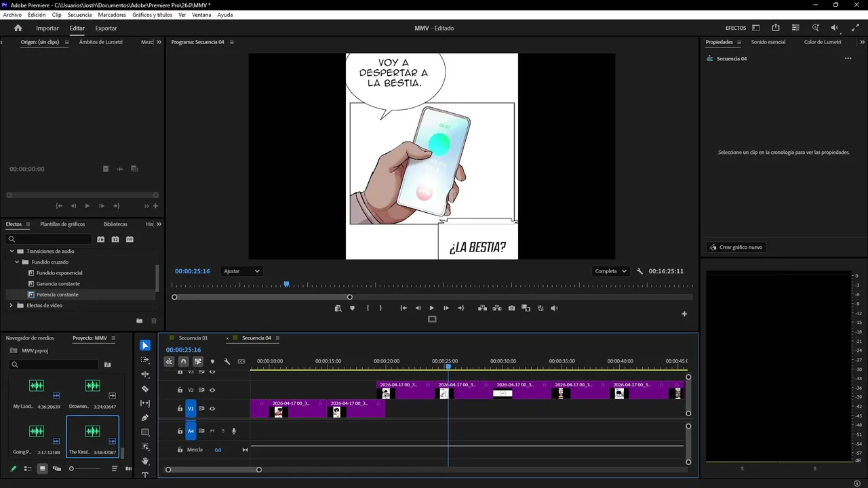Open the EFECTOS workspace label

(736, 28)
